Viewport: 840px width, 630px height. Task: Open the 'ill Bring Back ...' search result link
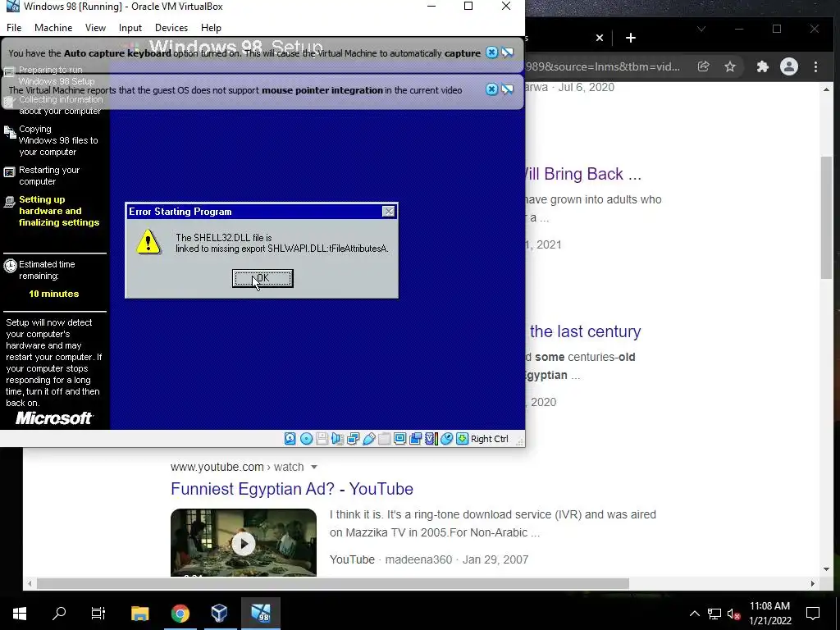583,174
